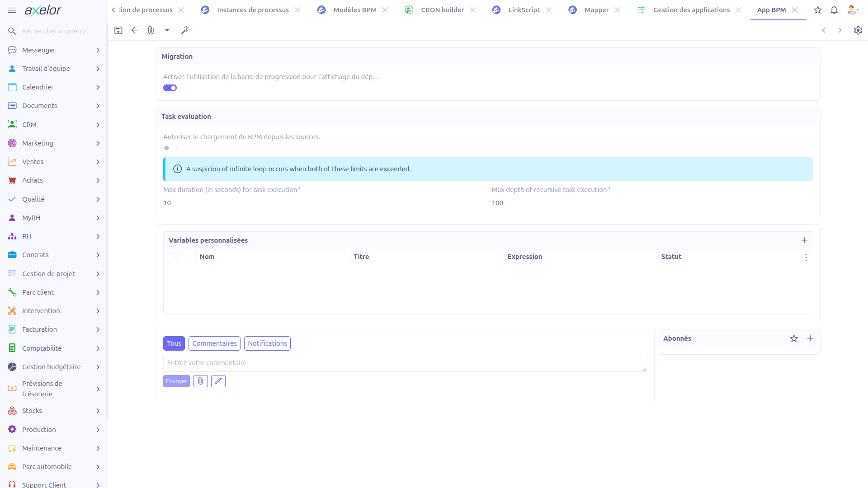Switch to Gestion des applications tab
Viewport: 868px width, 488px height.
pos(691,10)
